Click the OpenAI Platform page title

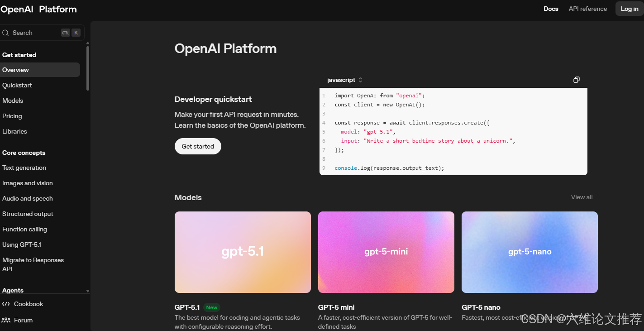coord(225,48)
